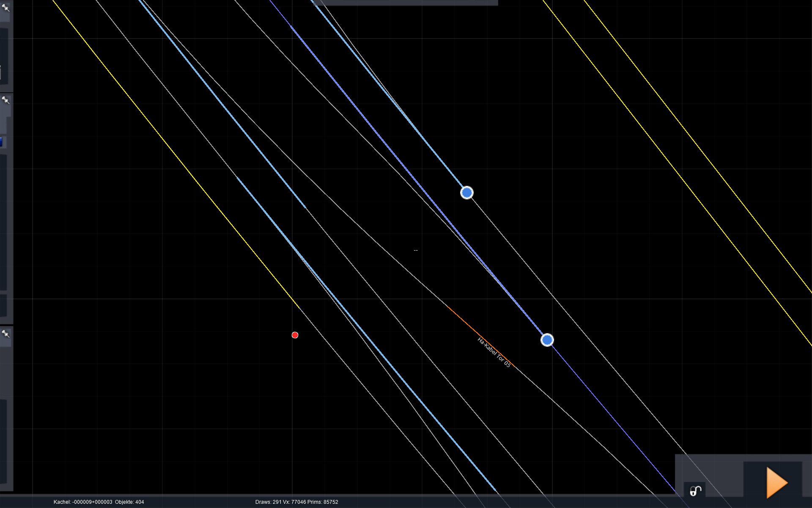Click the 'Kachel: -000009+000003' status text
The image size is (812, 508).
point(83,502)
